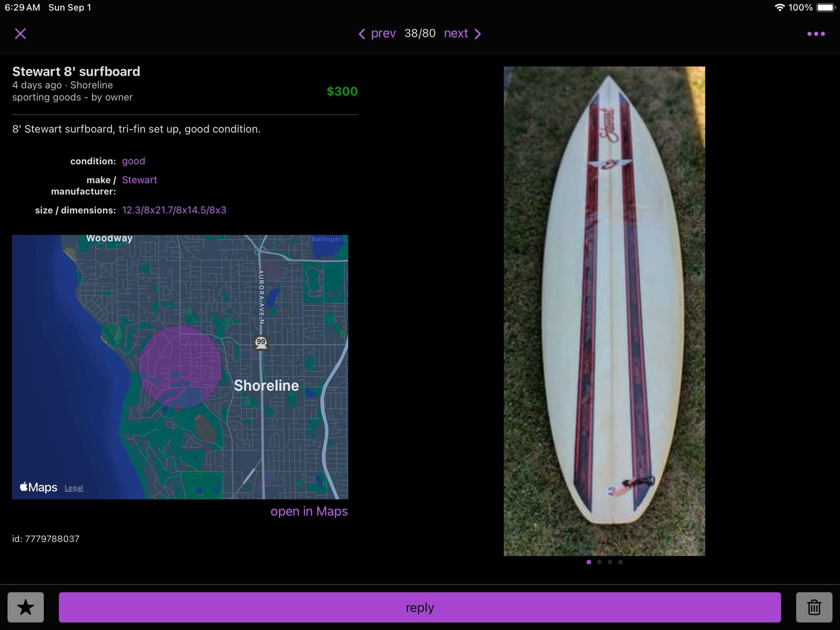This screenshot has height=630, width=840.
Task: Delete listing with the trash icon
Action: [x=814, y=607]
